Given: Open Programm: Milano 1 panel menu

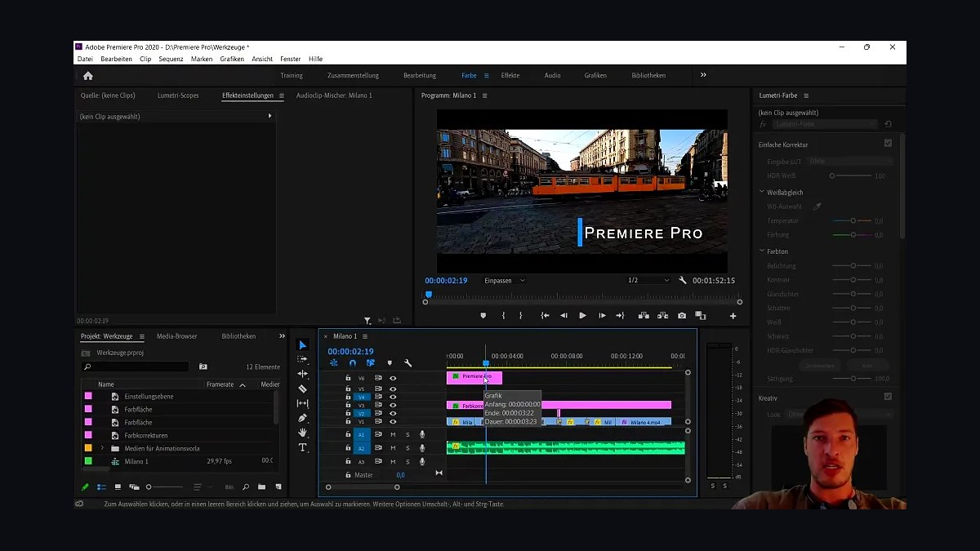Looking at the screenshot, I should [484, 96].
